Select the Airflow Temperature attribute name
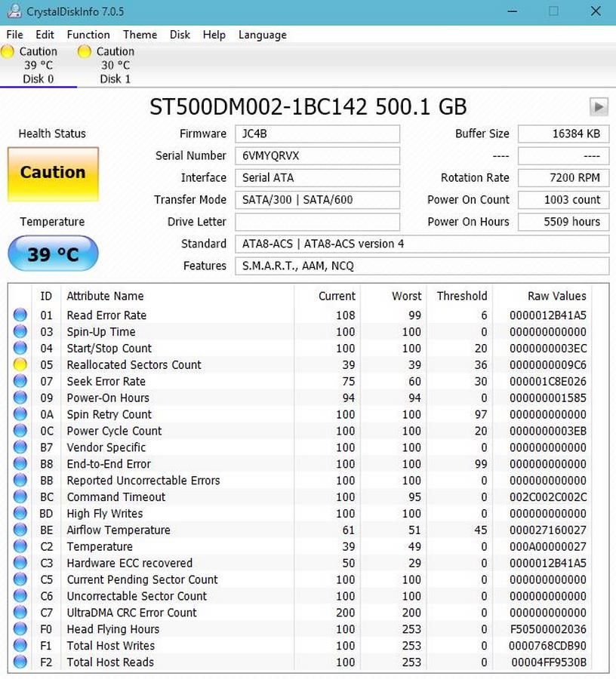 point(119,530)
